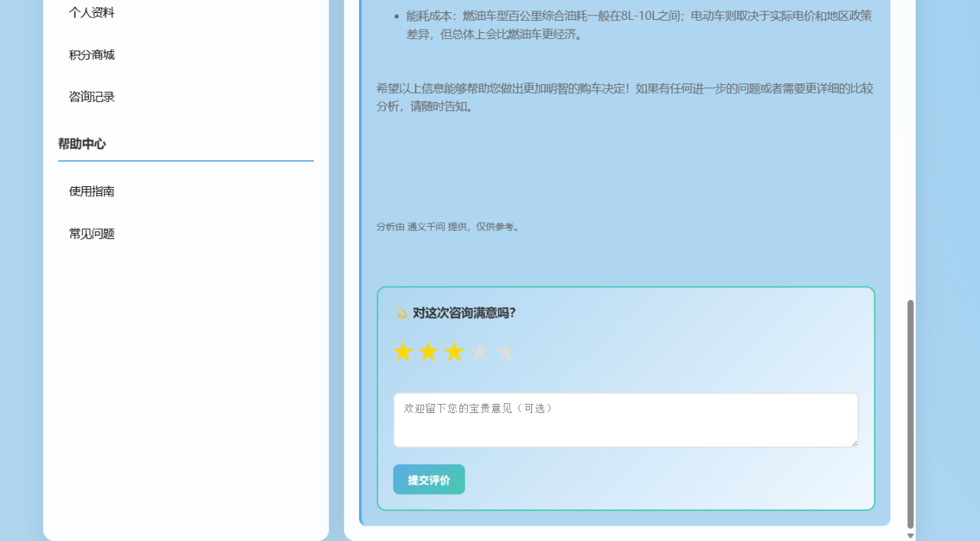
Task: Focus the 欢迎留下您的宝贵意见 feedback box
Action: [626, 420]
